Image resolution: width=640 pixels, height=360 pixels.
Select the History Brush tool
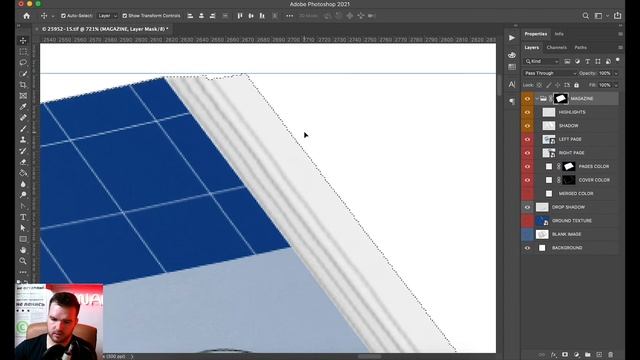pyautogui.click(x=23, y=151)
